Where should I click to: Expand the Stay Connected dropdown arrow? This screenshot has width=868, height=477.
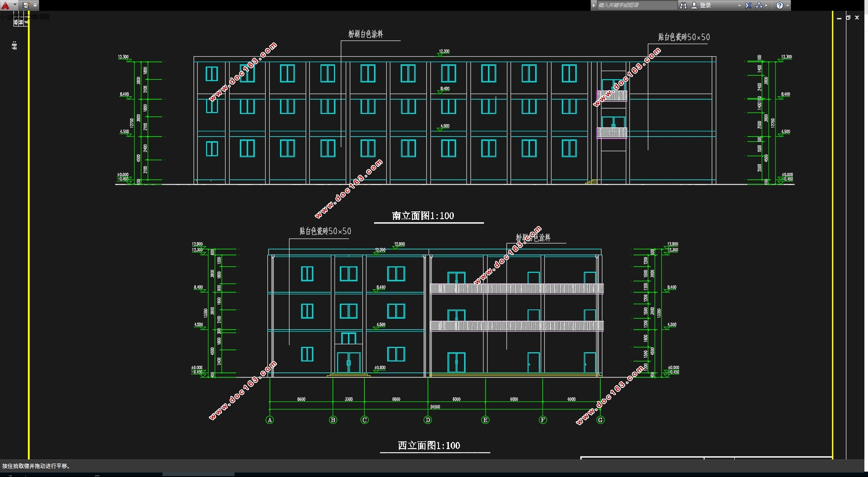pyautogui.click(x=766, y=5)
